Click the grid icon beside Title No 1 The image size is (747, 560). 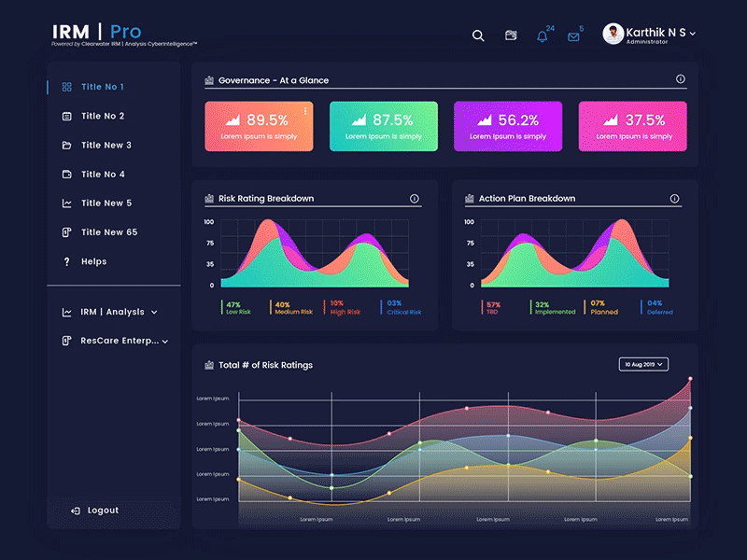pos(66,87)
